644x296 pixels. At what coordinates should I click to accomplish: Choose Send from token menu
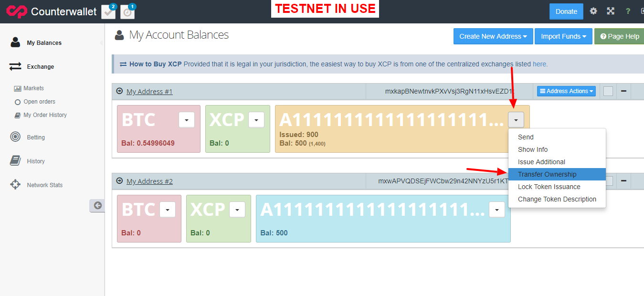click(x=557, y=137)
